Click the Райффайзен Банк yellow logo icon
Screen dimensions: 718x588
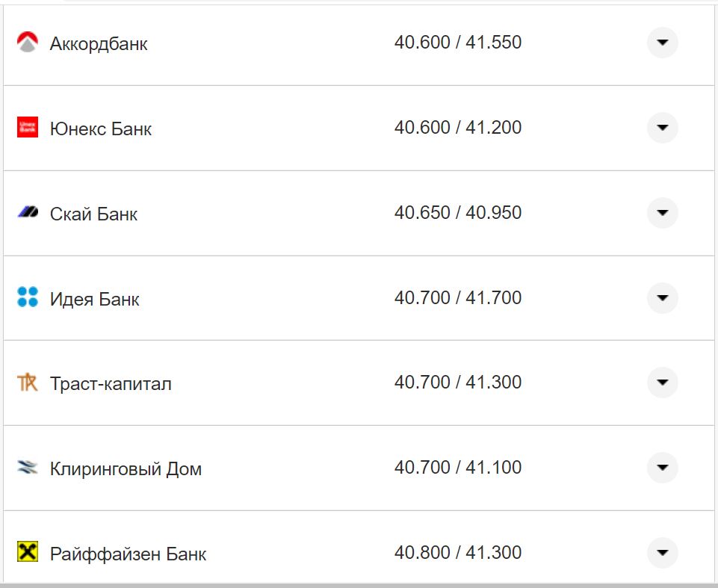click(28, 552)
